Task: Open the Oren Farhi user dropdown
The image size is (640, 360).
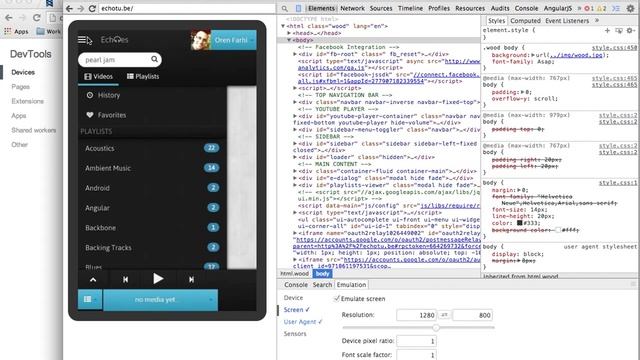Action: click(233, 40)
